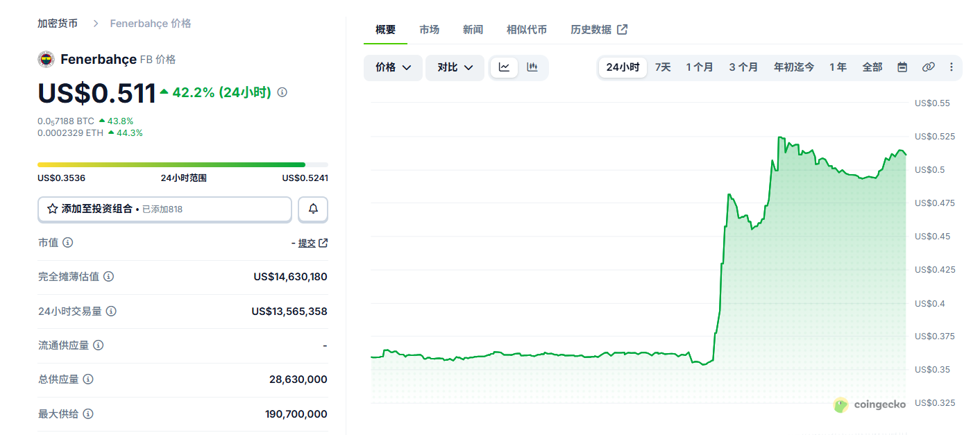Click the bell price alert button
This screenshot has width=980, height=435.
pos(313,209)
